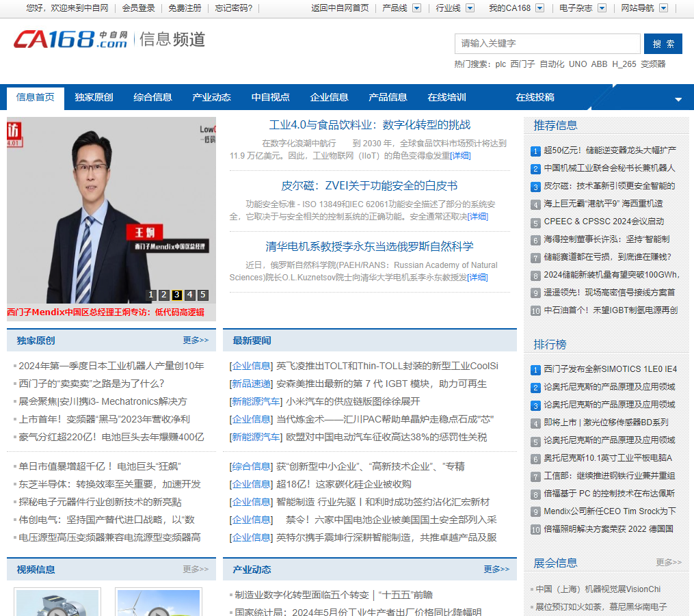The width and height of the screenshot is (694, 616).
Task: Click 更多>> in 独家原创 section
Action: (x=196, y=340)
